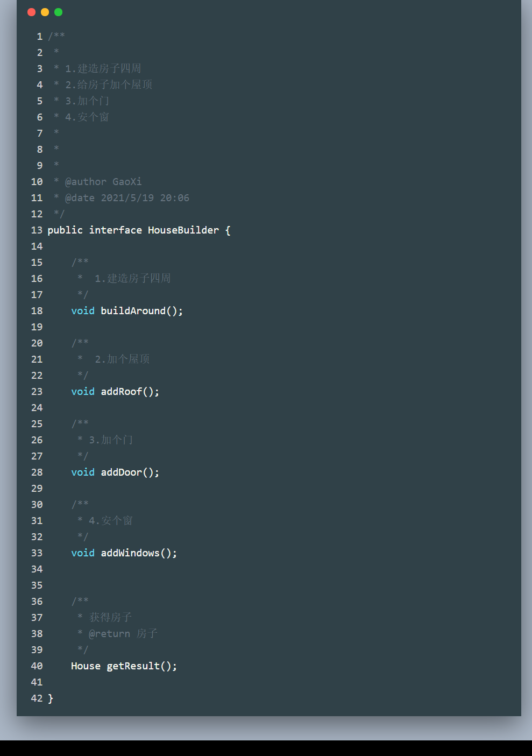The height and width of the screenshot is (756, 532).
Task: Click line number 42
Action: 37,698
